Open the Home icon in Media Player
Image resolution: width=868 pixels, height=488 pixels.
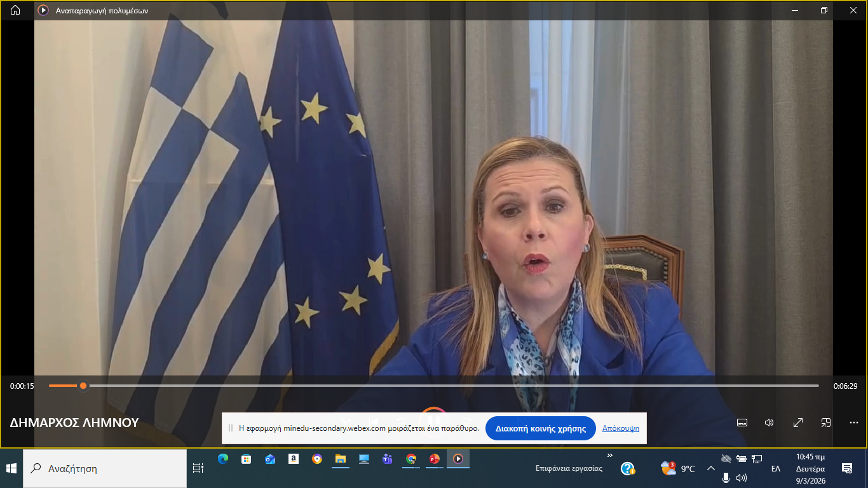click(x=15, y=10)
